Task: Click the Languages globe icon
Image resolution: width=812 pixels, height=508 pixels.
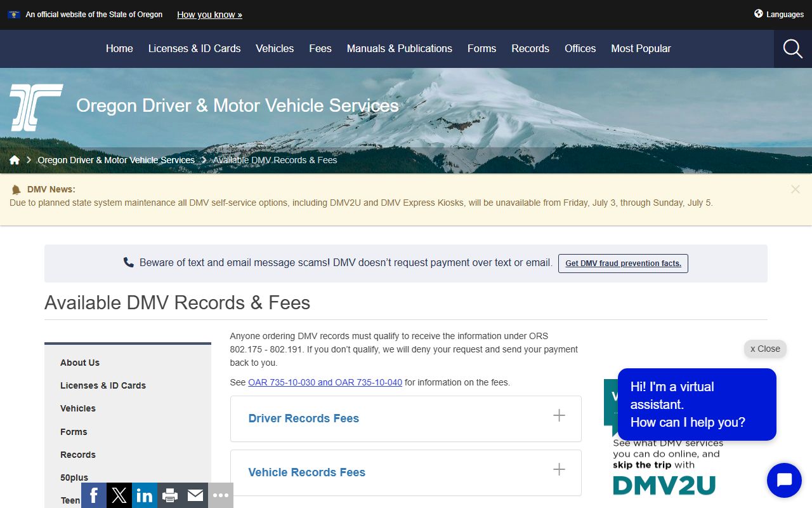Action: tap(758, 13)
